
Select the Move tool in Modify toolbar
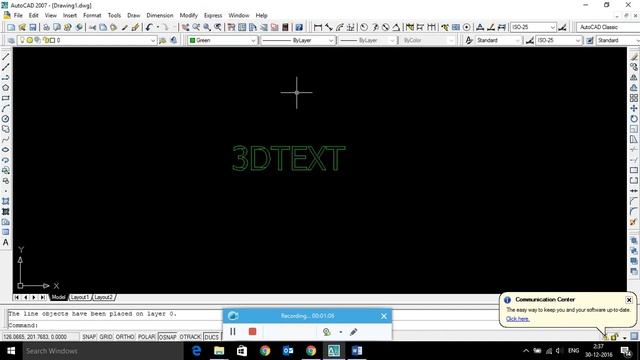[633, 108]
